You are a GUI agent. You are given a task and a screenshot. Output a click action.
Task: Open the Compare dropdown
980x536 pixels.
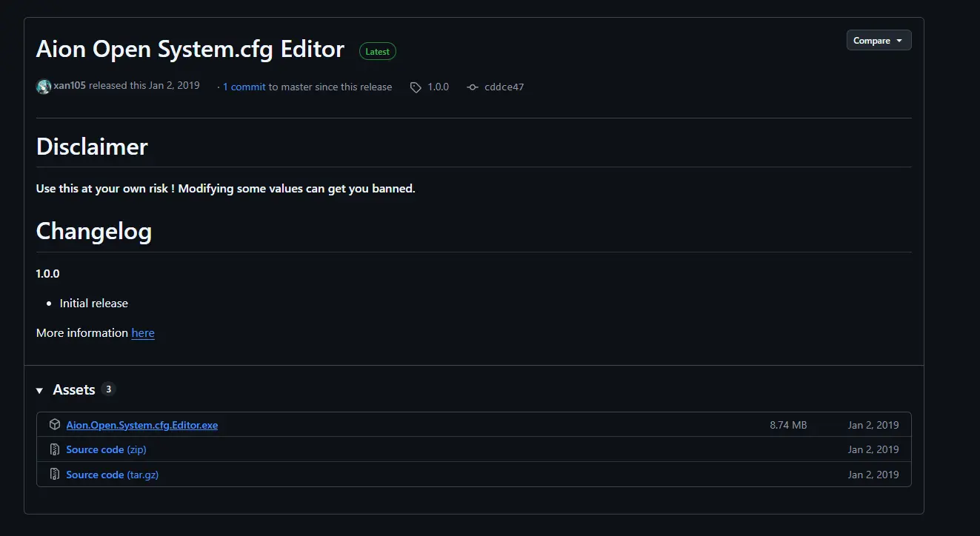click(x=879, y=41)
